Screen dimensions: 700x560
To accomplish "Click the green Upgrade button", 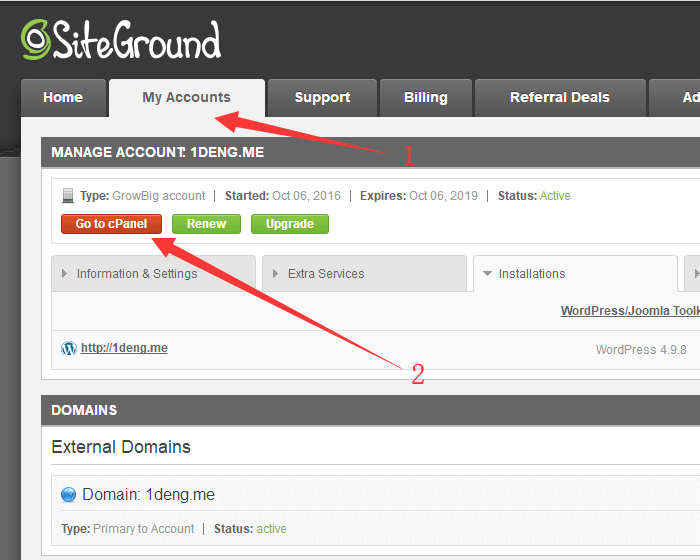I will pyautogui.click(x=289, y=224).
